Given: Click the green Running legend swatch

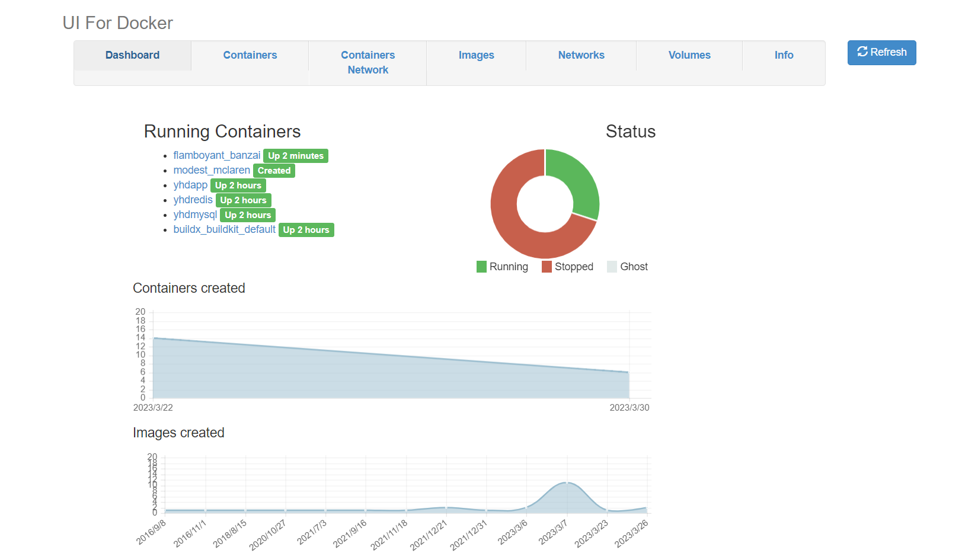Looking at the screenshot, I should click(x=481, y=267).
